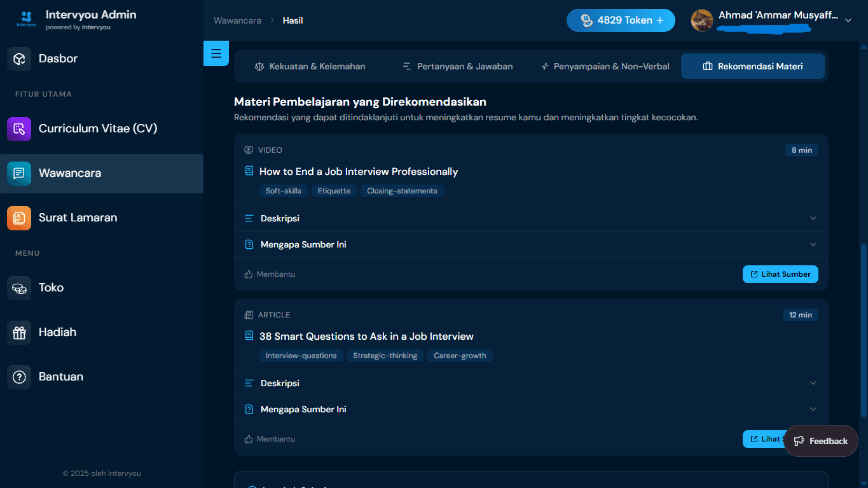Image resolution: width=868 pixels, height=488 pixels.
Task: Click the Toko coins icon
Action: pos(19,288)
